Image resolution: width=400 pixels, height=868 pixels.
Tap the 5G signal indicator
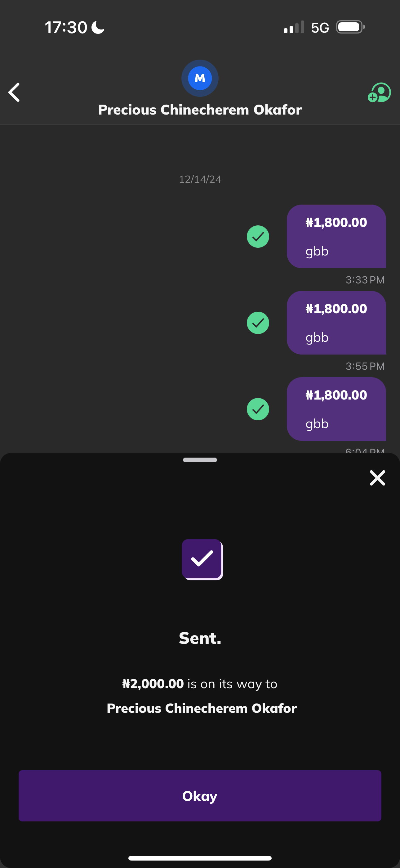[320, 28]
